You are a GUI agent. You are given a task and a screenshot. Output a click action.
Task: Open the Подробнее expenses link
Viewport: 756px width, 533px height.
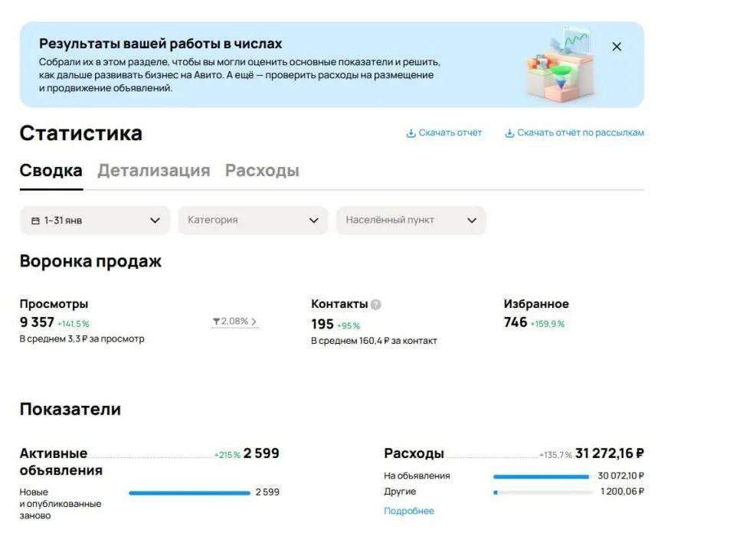409,511
